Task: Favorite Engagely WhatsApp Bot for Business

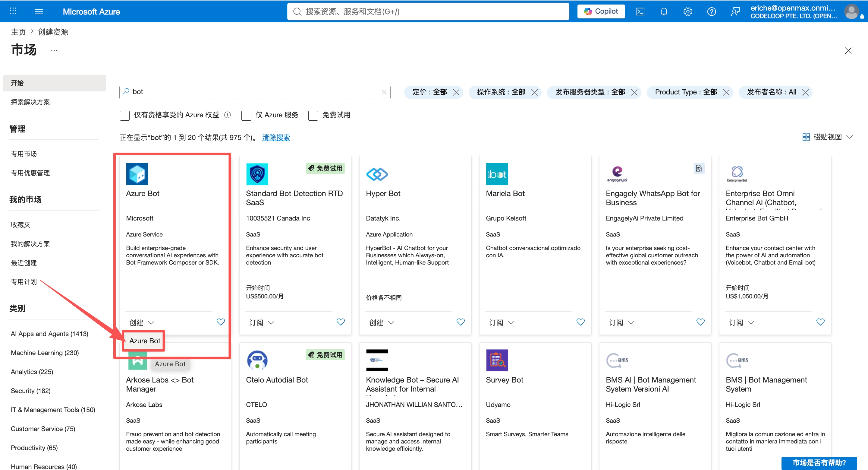Action: [700, 322]
